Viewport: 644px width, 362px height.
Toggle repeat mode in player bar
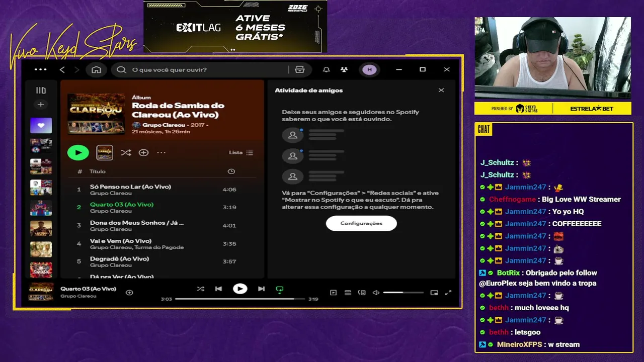[280, 289]
